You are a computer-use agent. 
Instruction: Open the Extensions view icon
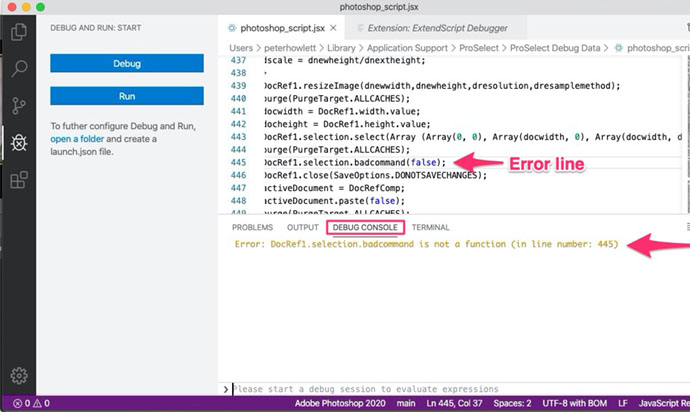18,180
